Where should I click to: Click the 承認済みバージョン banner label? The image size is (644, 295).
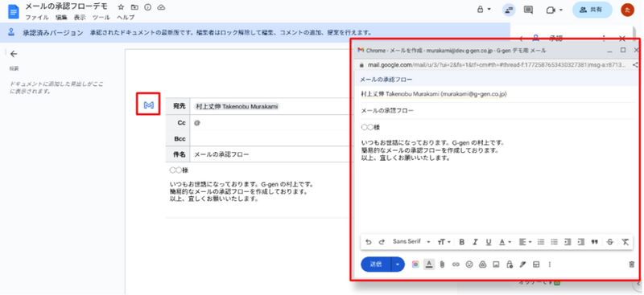(52, 32)
